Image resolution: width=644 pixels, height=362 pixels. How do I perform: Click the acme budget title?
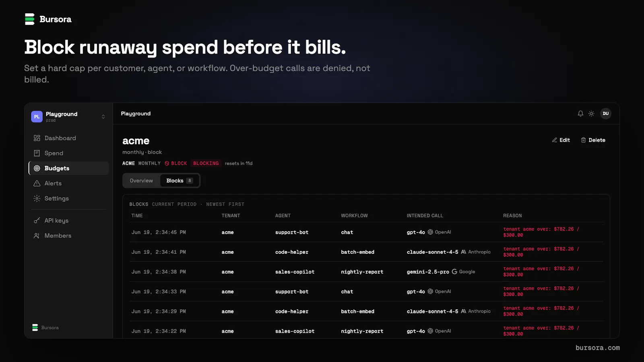[136, 141]
